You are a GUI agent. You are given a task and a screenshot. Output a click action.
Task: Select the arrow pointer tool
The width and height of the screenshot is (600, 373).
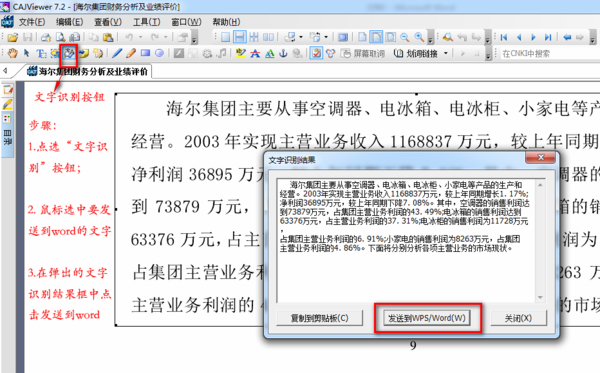(26, 53)
